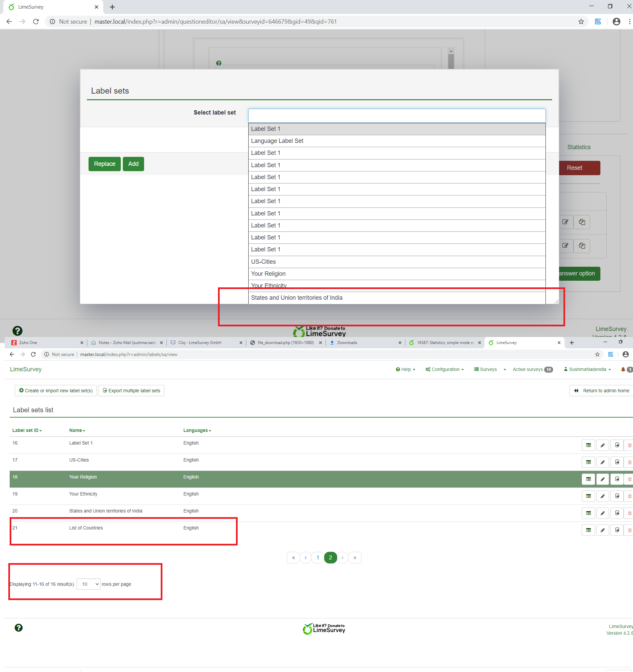Click Create or import new label set(s)
This screenshot has width=633, height=672.
tap(56, 391)
